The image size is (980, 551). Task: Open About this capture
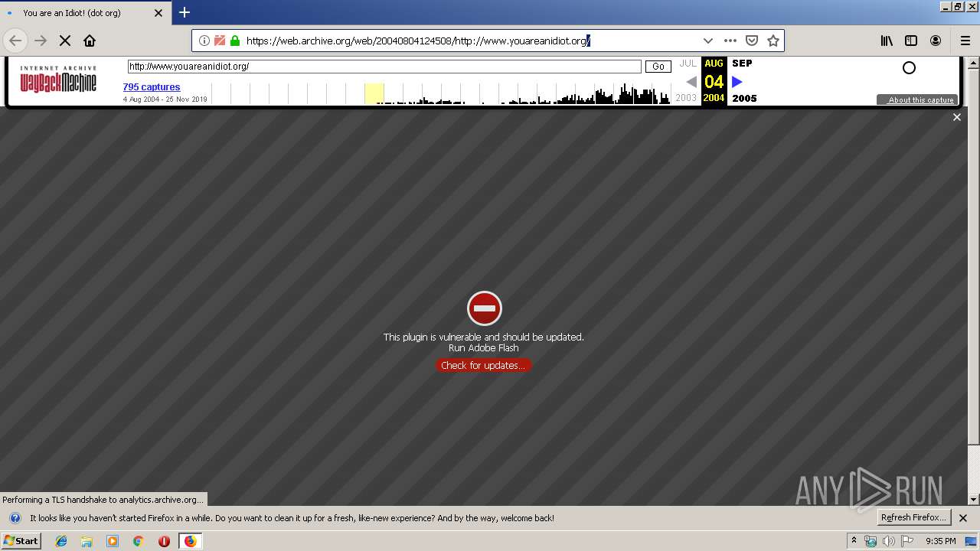point(917,99)
